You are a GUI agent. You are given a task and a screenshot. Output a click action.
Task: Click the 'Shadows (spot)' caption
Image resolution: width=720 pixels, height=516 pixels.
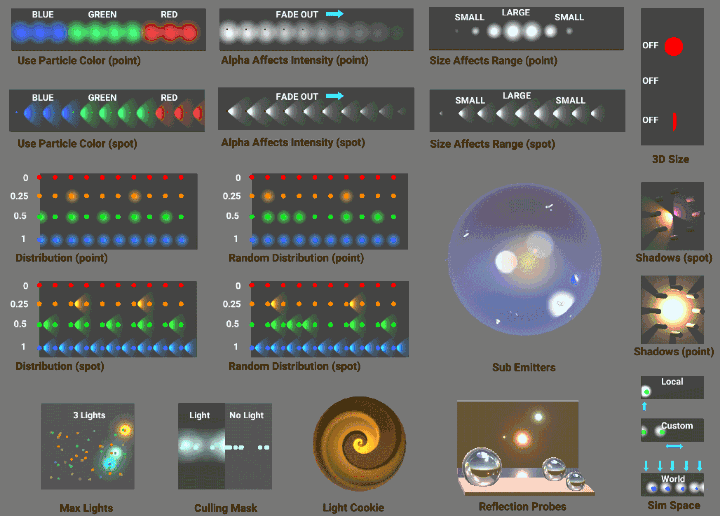coord(674,258)
